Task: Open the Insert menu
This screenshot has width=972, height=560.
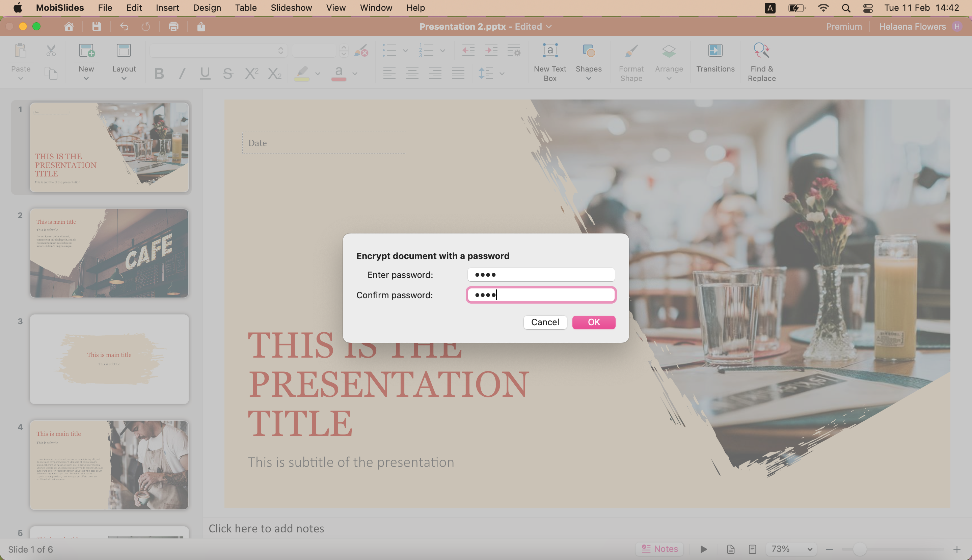Action: [x=167, y=8]
